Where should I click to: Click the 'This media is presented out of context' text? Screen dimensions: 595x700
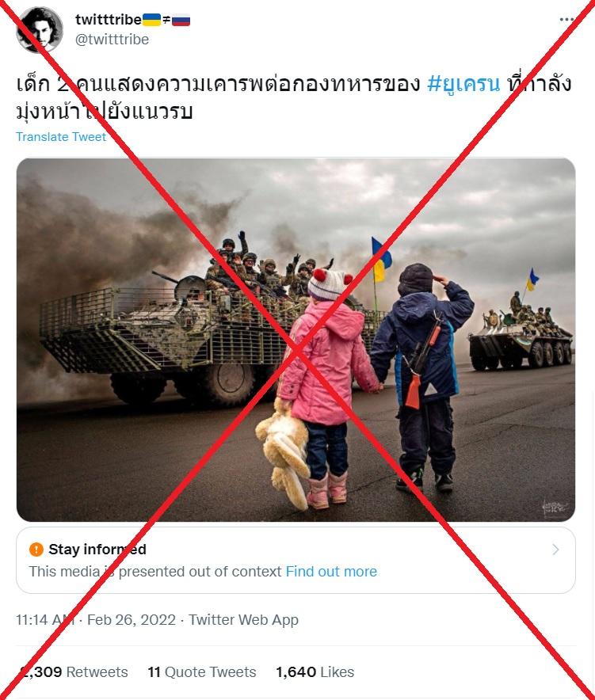[155, 572]
